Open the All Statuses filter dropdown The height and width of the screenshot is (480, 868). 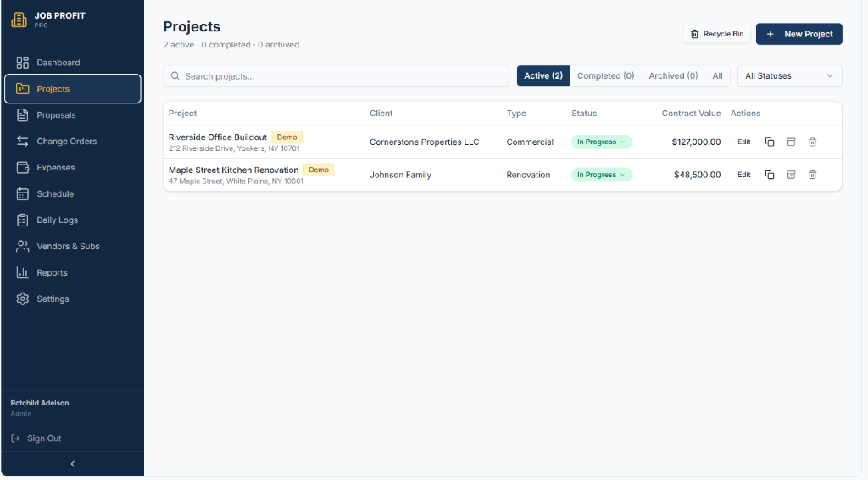[789, 75]
